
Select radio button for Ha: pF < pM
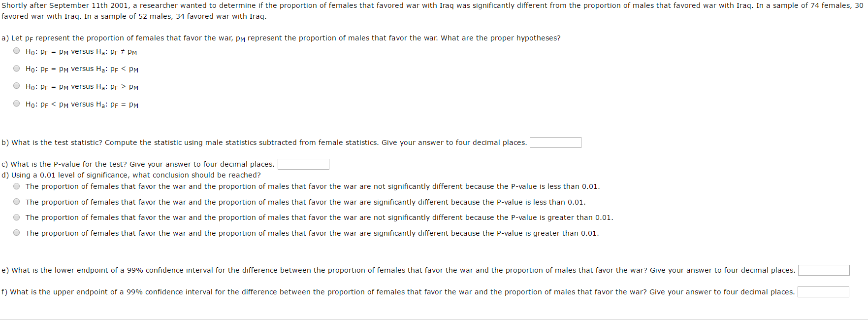tap(17, 69)
